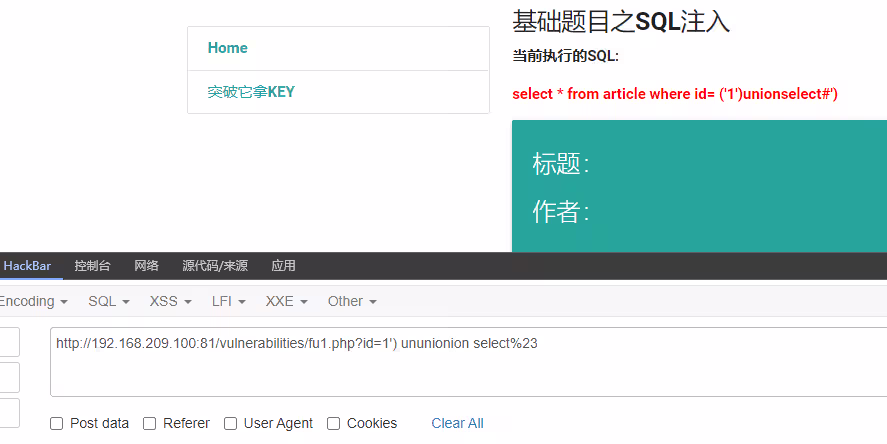887x444 pixels.
Task: Tick the Referer checkbox
Action: (x=150, y=423)
